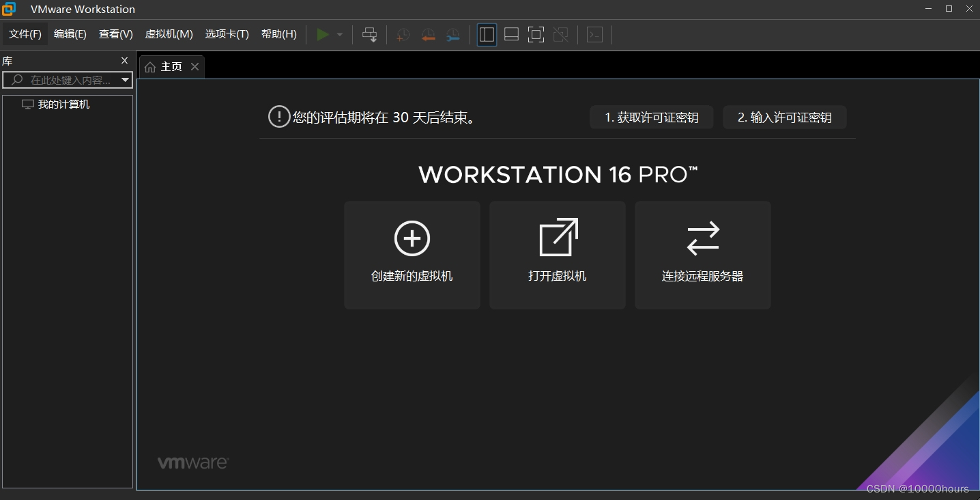Click the Unity mode icon
Image resolution: width=980 pixels, height=500 pixels.
tap(560, 34)
